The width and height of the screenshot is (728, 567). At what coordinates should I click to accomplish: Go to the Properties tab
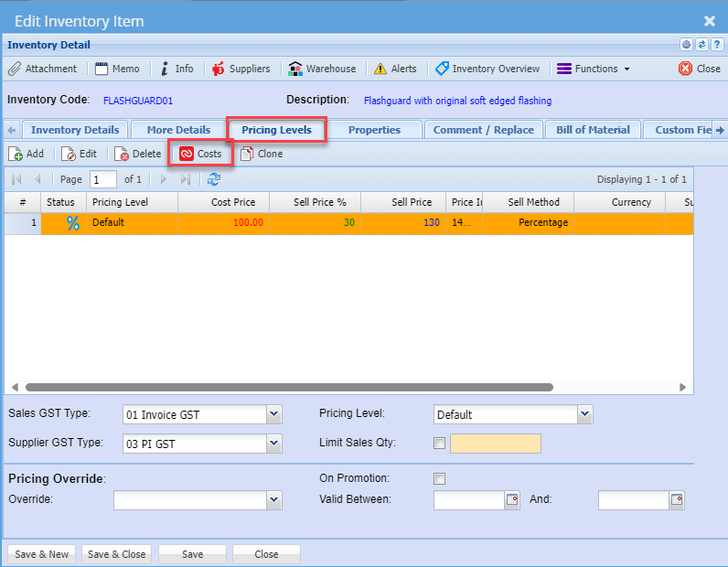pyautogui.click(x=374, y=130)
